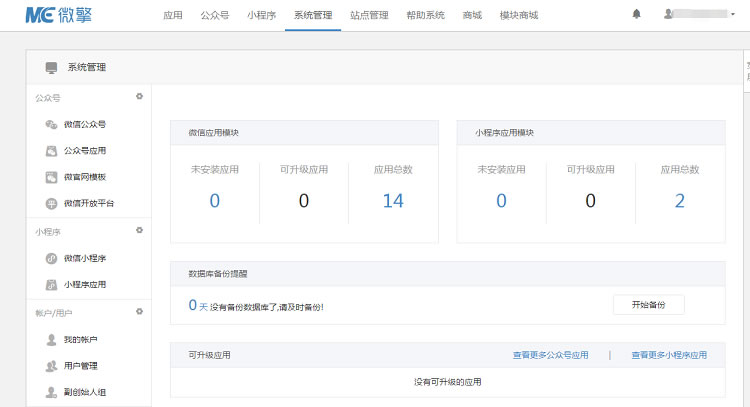
Task: Open 微信开放平台 in sidebar
Action: coord(89,203)
